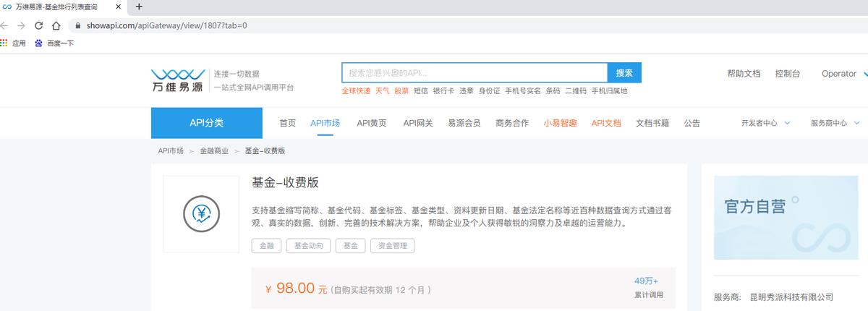
Task: Go to 首页 in navigation
Action: tap(288, 124)
